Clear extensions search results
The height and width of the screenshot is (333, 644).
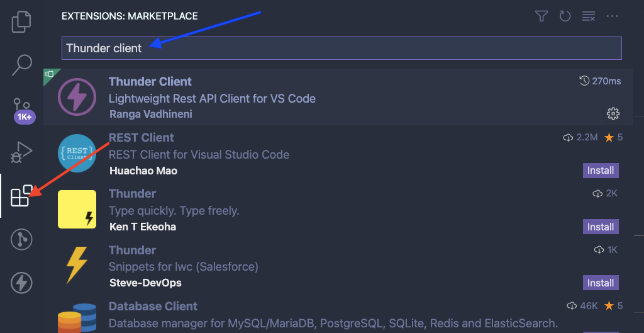[x=589, y=16]
